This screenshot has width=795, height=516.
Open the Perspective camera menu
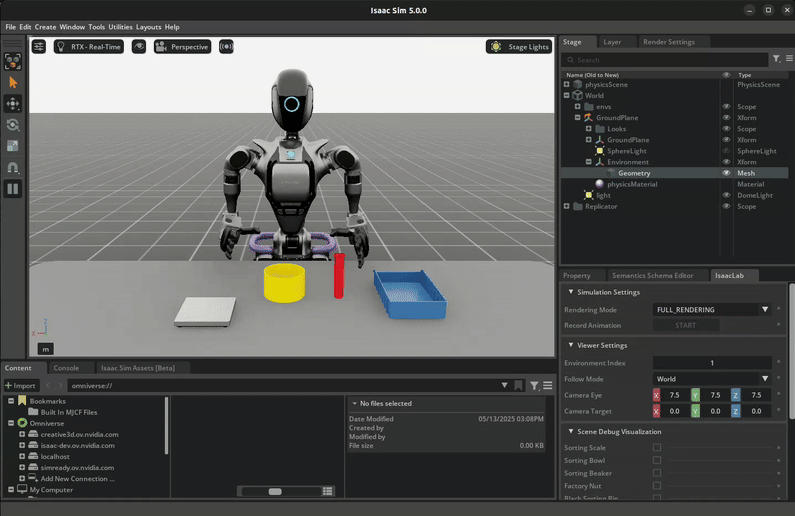183,47
